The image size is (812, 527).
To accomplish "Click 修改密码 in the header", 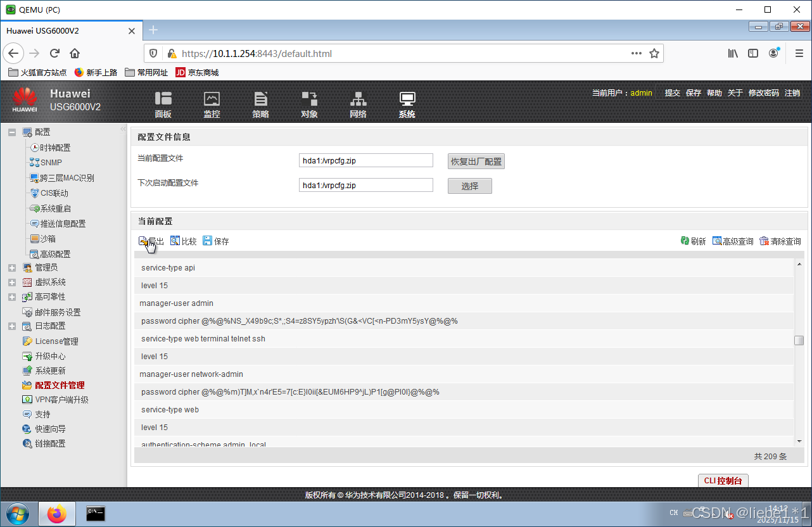I will 764,92.
